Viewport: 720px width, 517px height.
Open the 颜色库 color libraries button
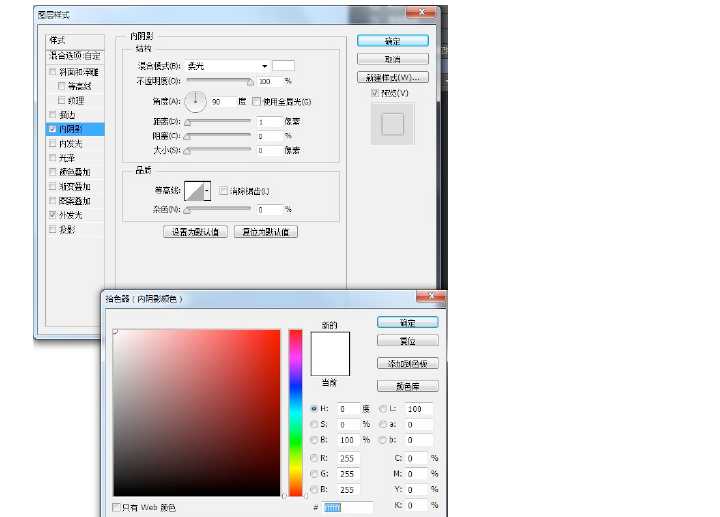[x=407, y=386]
